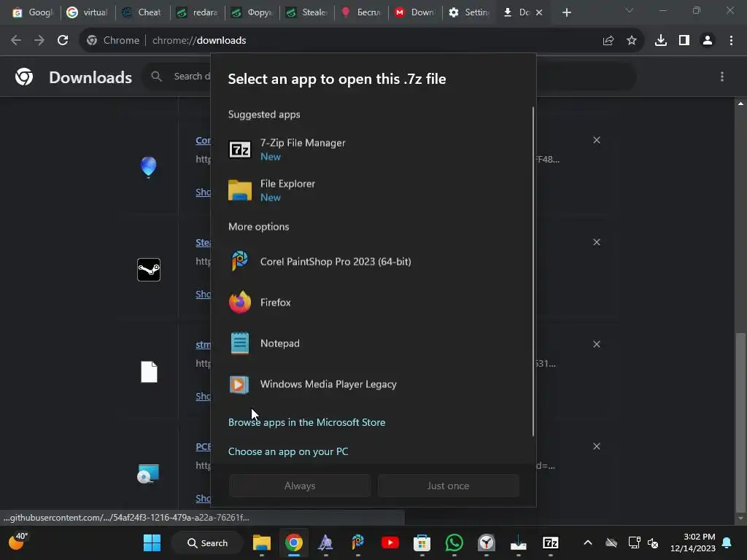The height and width of the screenshot is (560, 747).
Task: Open the tab search dropdown chevron
Action: click(630, 10)
